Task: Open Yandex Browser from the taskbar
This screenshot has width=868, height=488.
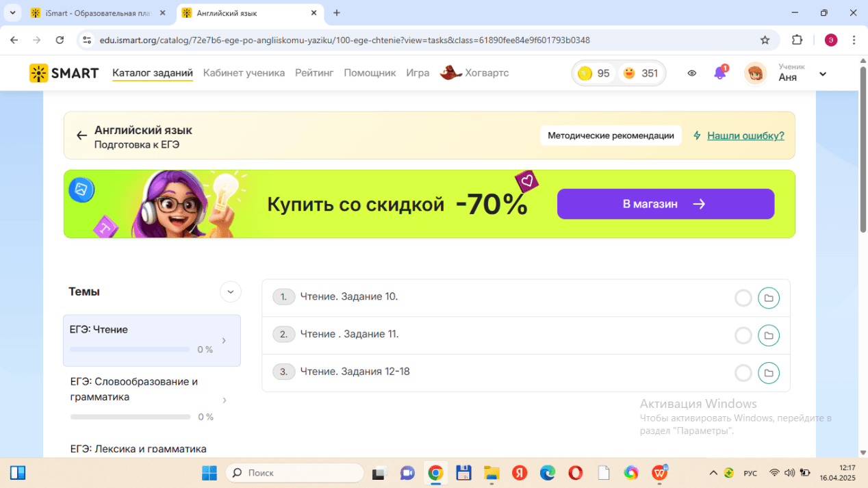Action: tap(520, 473)
